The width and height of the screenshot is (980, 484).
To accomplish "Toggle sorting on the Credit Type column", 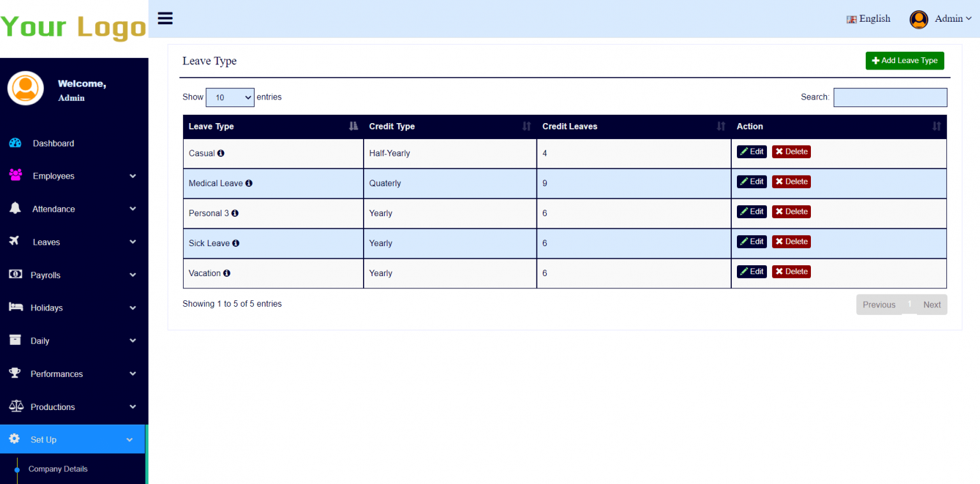I will [526, 126].
